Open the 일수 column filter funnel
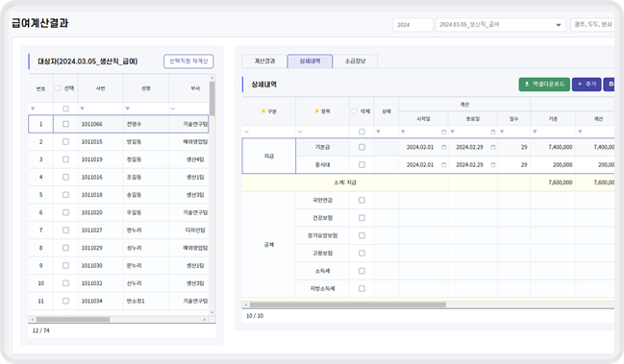This screenshot has height=364, width=624. click(x=502, y=132)
